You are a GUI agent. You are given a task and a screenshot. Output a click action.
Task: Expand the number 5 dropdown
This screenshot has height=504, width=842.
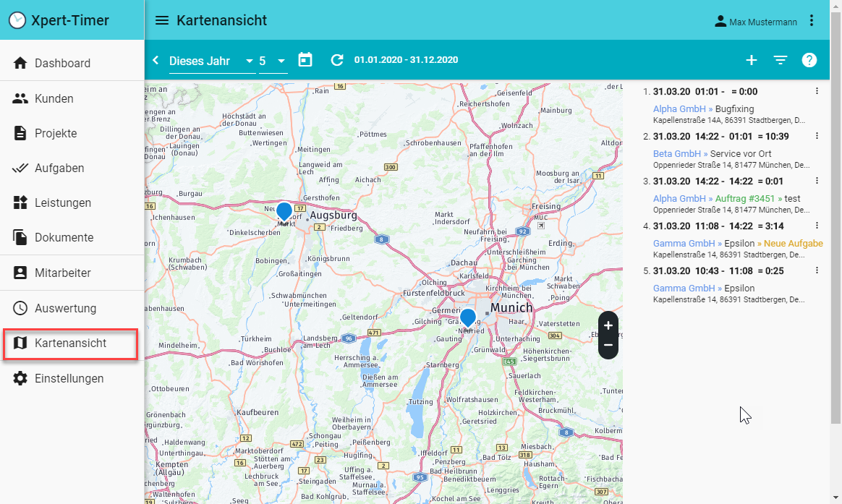[273, 61]
